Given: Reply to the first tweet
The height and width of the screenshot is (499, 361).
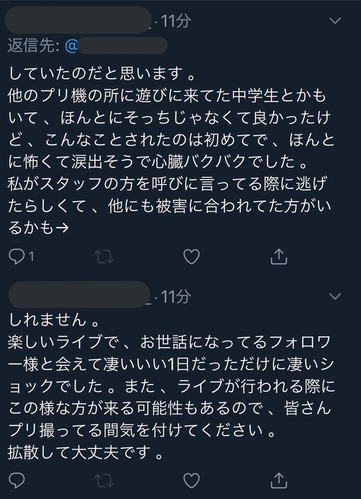Looking at the screenshot, I should (17, 257).
